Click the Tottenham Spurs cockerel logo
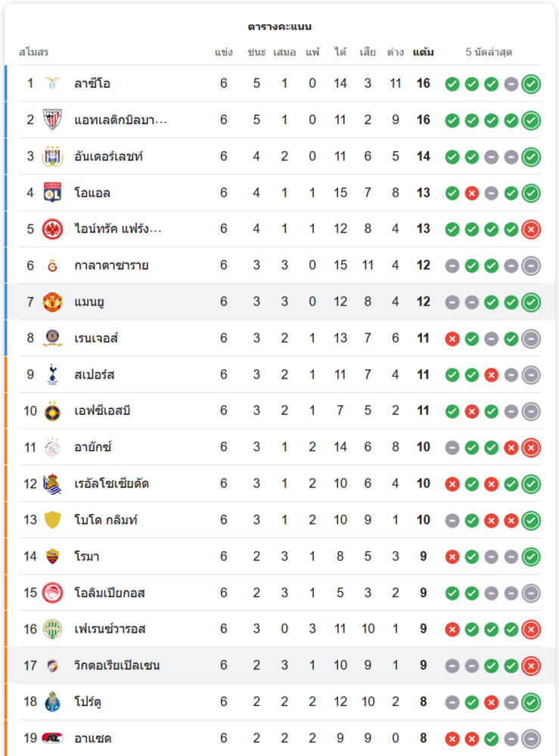 click(x=52, y=374)
